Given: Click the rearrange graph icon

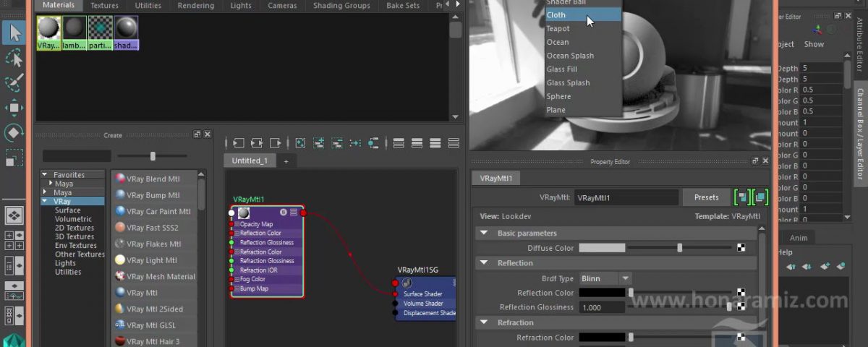Looking at the screenshot, I should pyautogui.click(x=355, y=143).
